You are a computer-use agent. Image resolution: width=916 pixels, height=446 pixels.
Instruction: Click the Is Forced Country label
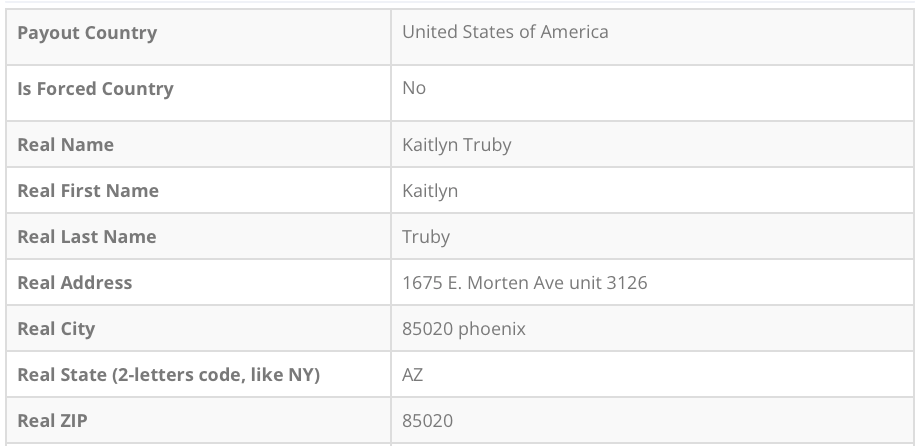[x=95, y=89]
